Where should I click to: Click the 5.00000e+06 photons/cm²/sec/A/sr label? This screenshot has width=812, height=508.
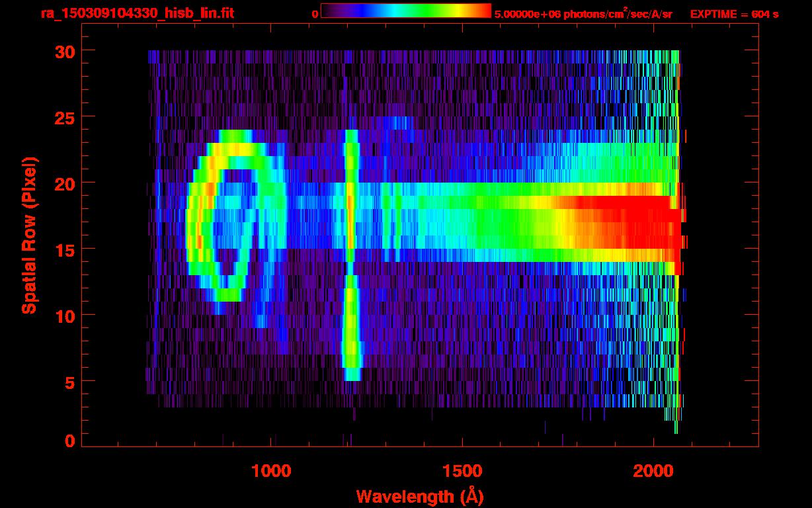tap(583, 13)
